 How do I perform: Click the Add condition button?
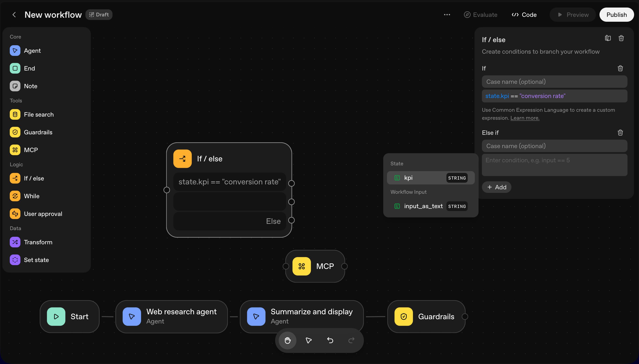(x=496, y=187)
